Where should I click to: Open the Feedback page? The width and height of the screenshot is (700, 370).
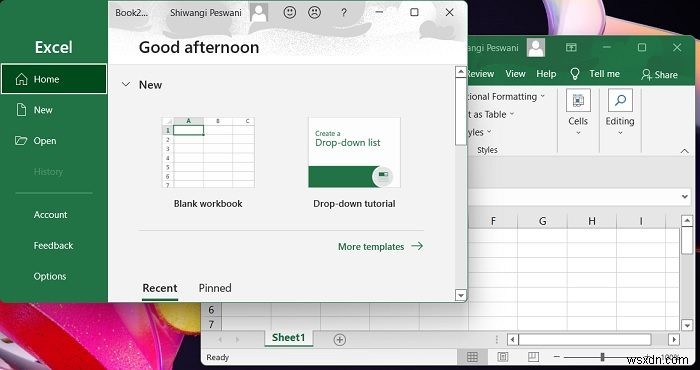(x=53, y=245)
